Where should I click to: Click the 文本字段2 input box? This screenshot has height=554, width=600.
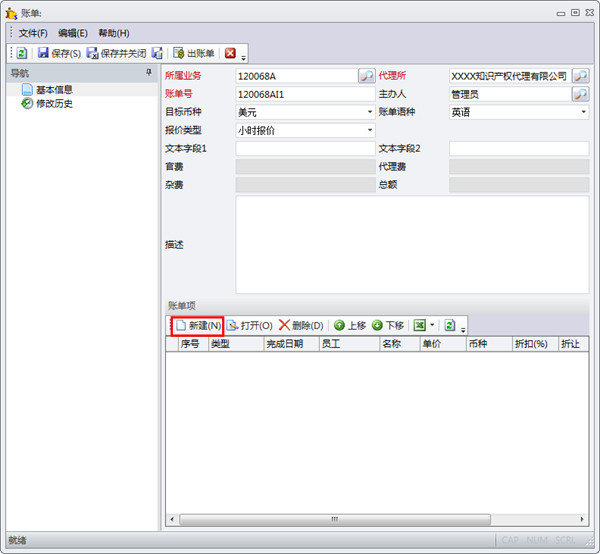click(519, 148)
